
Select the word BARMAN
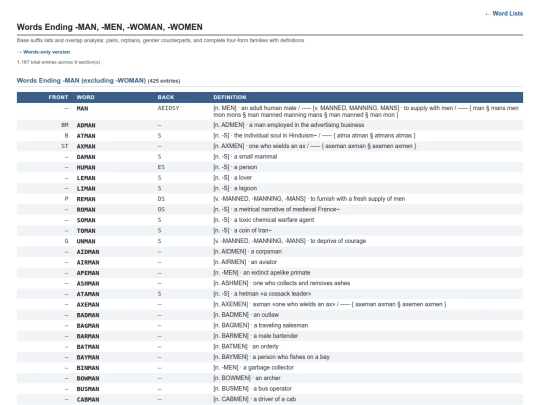(x=88, y=336)
